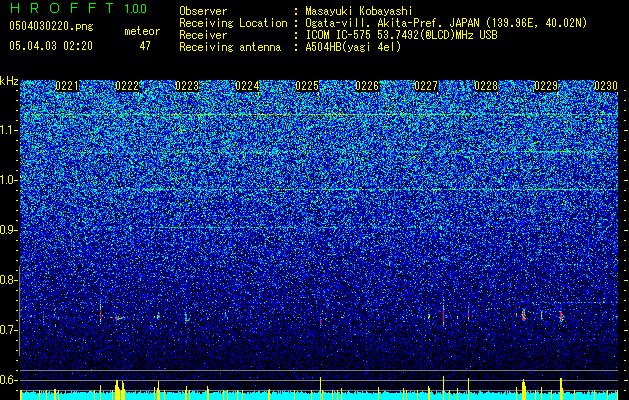
Task: Click the 0230 time marker
Action: coord(606,86)
